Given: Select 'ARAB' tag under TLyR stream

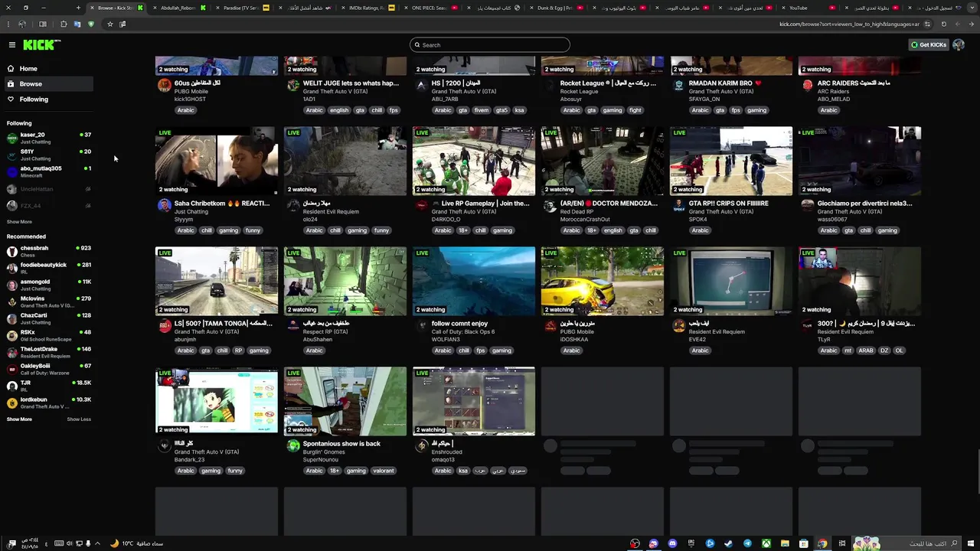Looking at the screenshot, I should 865,350.
